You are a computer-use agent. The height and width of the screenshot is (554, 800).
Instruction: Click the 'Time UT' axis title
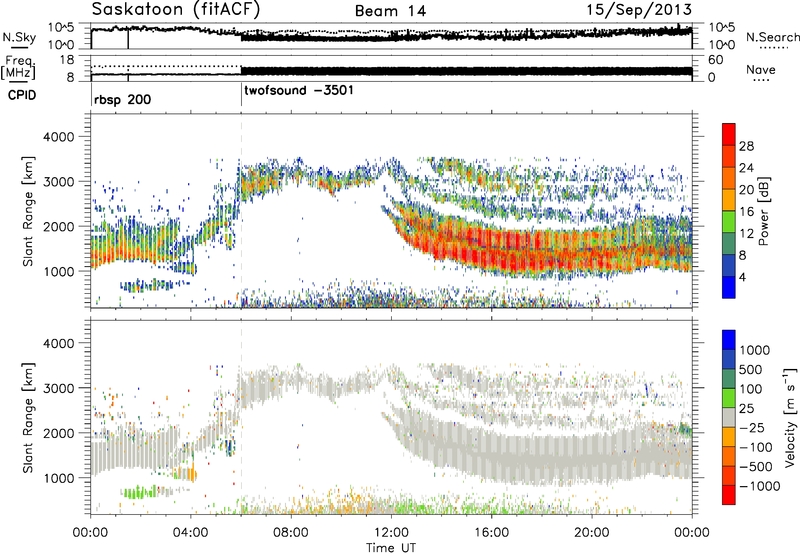coord(391,548)
